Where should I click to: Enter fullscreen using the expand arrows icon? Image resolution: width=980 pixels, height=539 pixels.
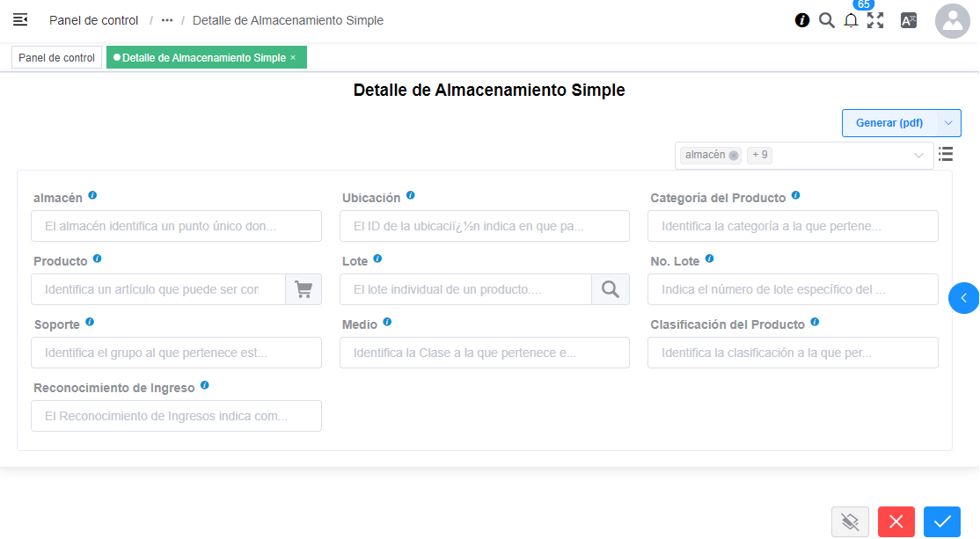pyautogui.click(x=875, y=20)
